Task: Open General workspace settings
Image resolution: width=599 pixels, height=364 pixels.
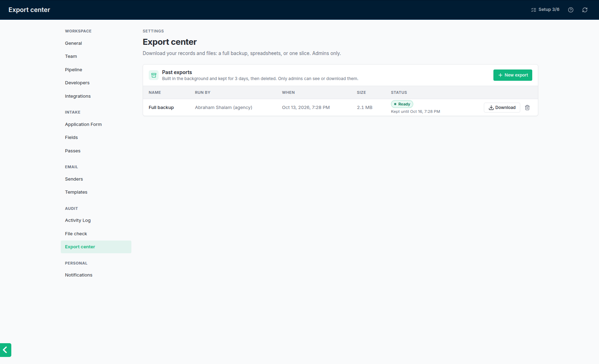Action: point(96,43)
